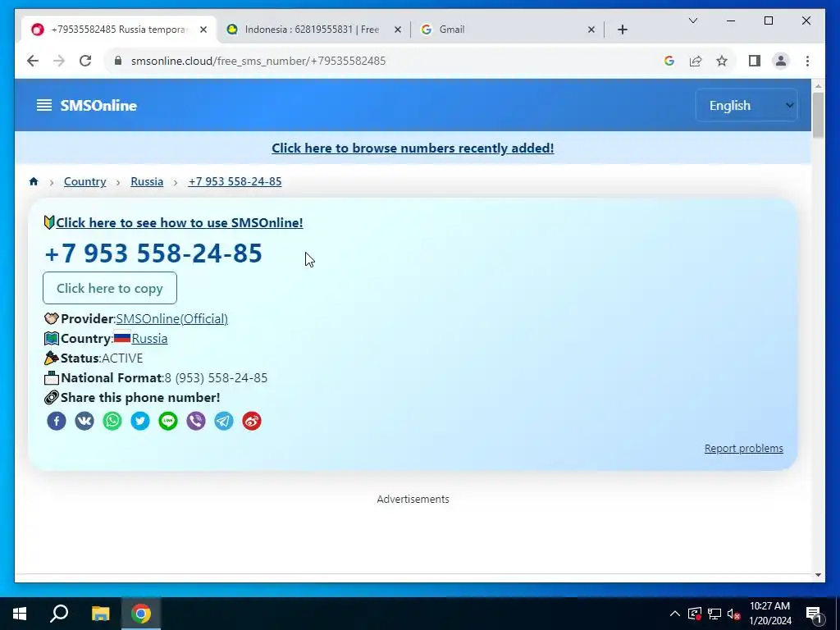The width and height of the screenshot is (840, 630).
Task: Share this page from address bar
Action: [696, 61]
